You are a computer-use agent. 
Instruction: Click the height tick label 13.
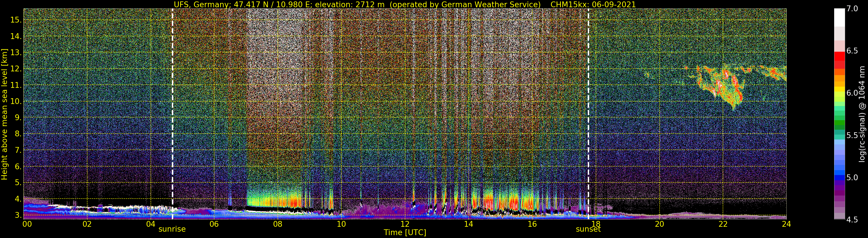pyautogui.click(x=16, y=53)
